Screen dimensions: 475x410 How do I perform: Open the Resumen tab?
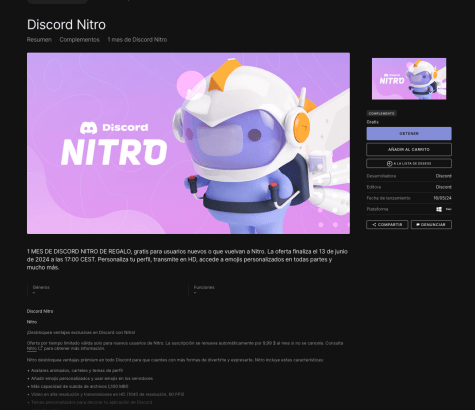pos(39,40)
